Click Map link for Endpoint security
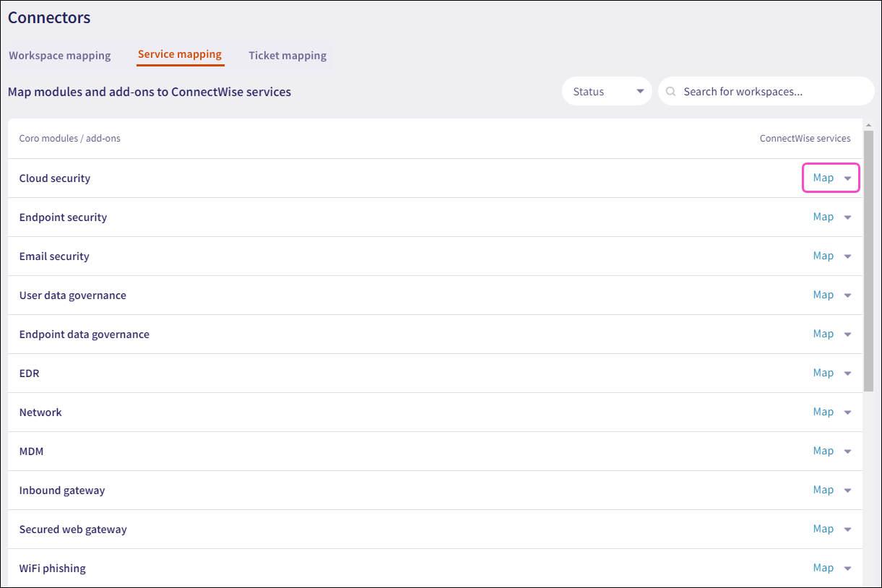This screenshot has width=882, height=588. (x=823, y=217)
